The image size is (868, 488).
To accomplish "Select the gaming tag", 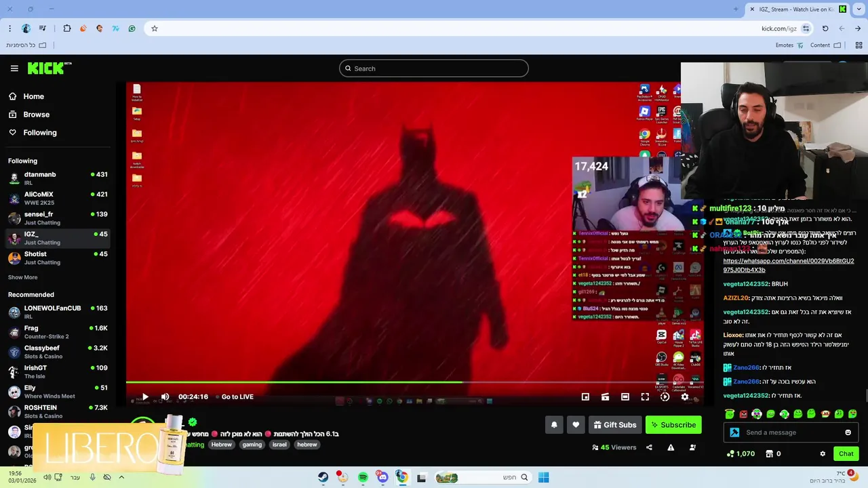I will point(252,445).
